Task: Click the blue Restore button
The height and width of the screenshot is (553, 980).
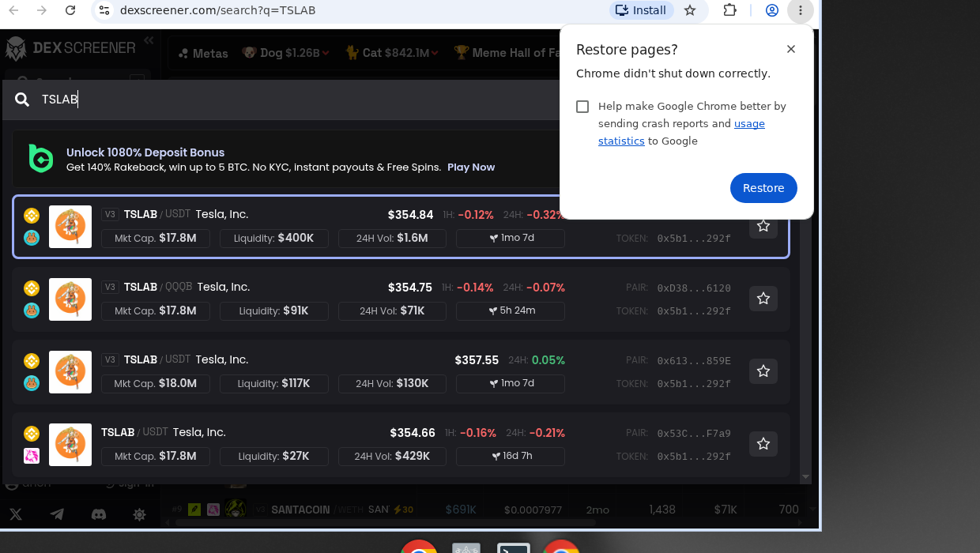Action: (763, 188)
